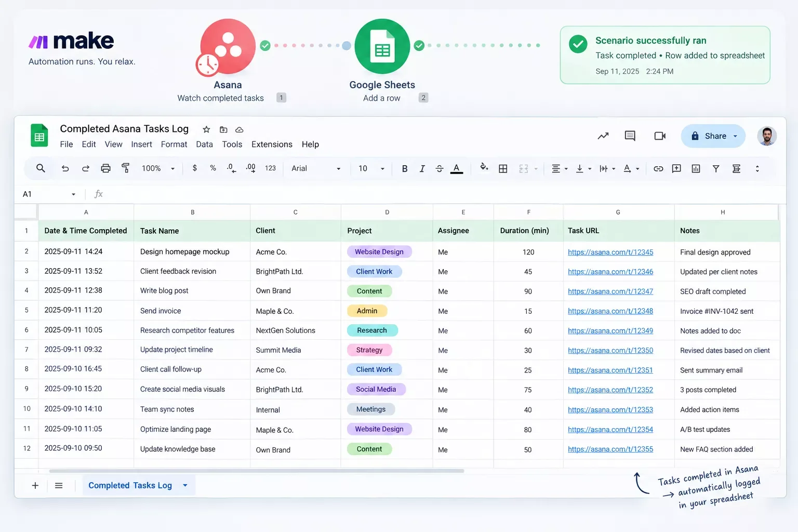Click the Google Sheets module icon
The height and width of the screenshot is (532, 798).
pyautogui.click(x=382, y=47)
